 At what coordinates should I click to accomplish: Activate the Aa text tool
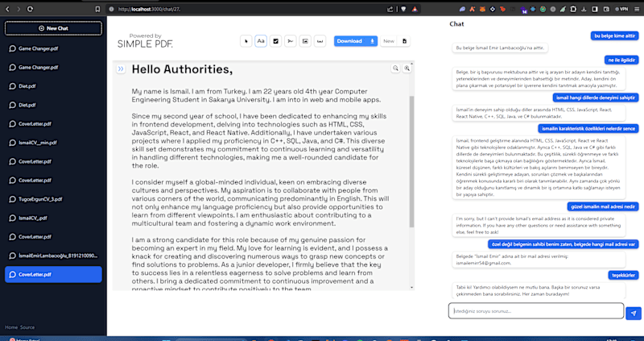(x=261, y=41)
